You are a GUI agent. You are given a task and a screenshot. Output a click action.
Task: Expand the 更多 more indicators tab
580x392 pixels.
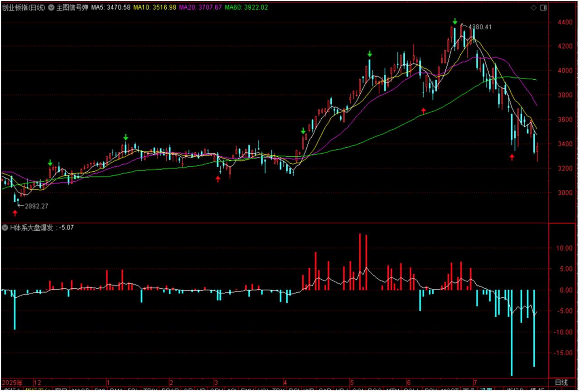[467, 389]
